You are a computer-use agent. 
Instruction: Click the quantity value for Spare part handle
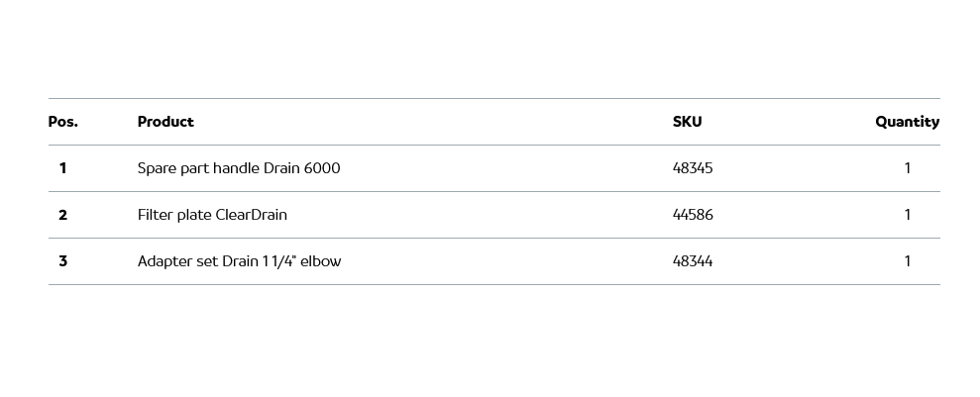(x=907, y=168)
